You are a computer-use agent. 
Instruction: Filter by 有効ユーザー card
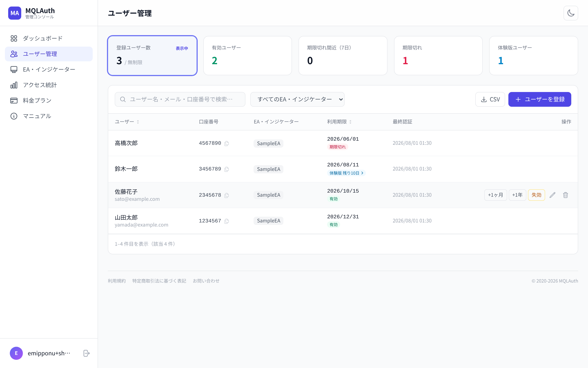[248, 55]
